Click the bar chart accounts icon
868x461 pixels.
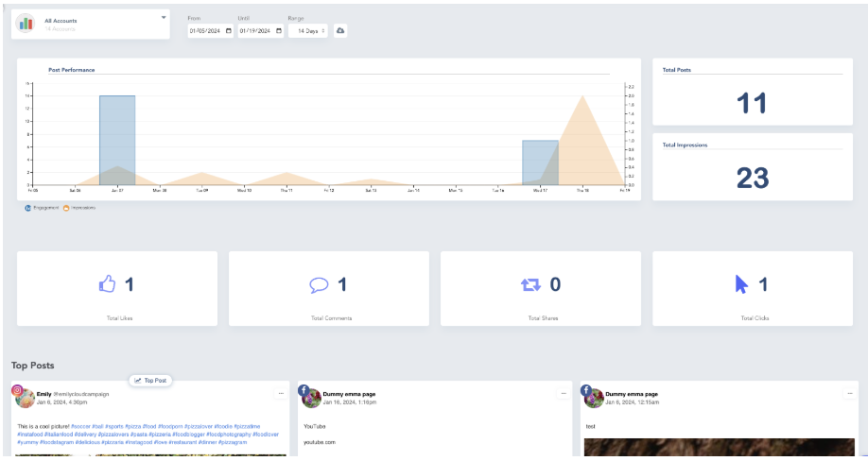[26, 24]
